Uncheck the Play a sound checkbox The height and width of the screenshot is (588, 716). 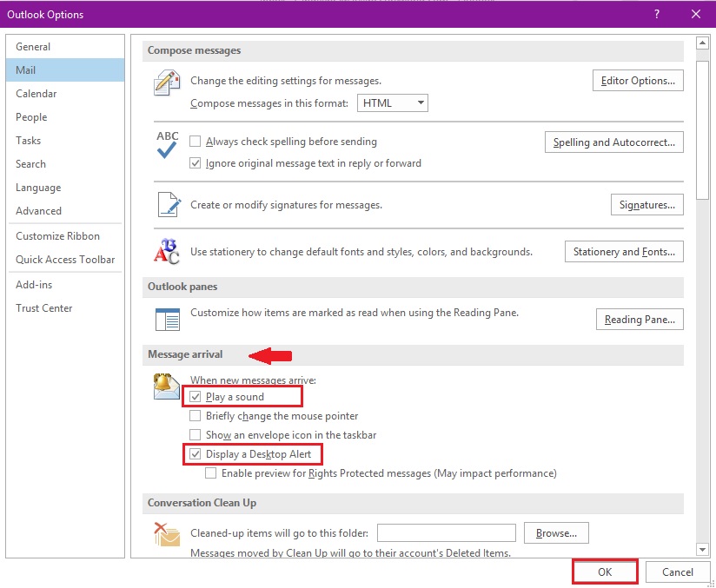coord(196,397)
